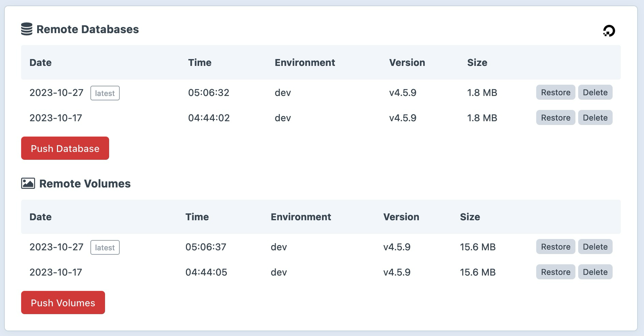
Task: Click the latest badge on the volume backup
Action: click(x=105, y=247)
